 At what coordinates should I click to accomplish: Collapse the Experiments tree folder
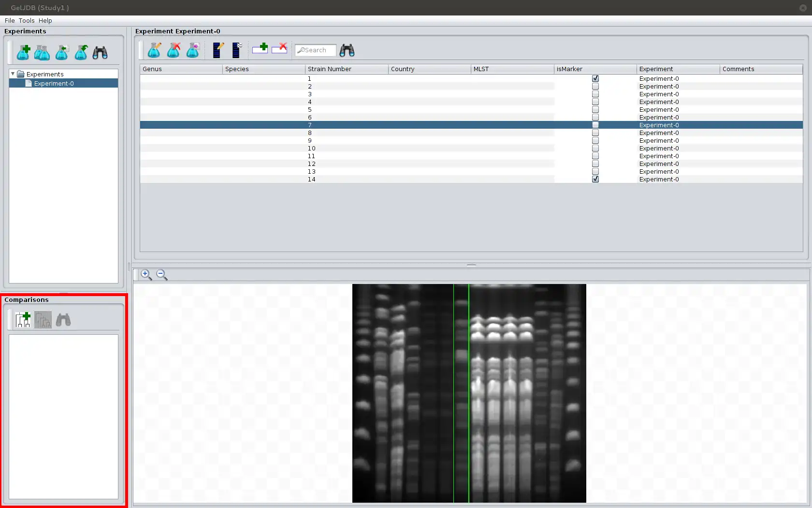click(13, 74)
